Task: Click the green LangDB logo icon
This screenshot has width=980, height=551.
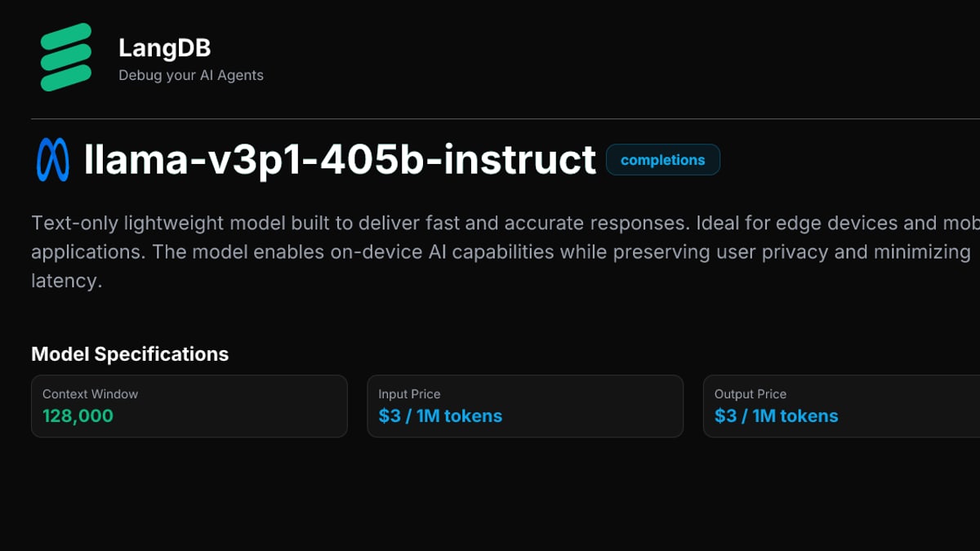Action: [x=66, y=57]
